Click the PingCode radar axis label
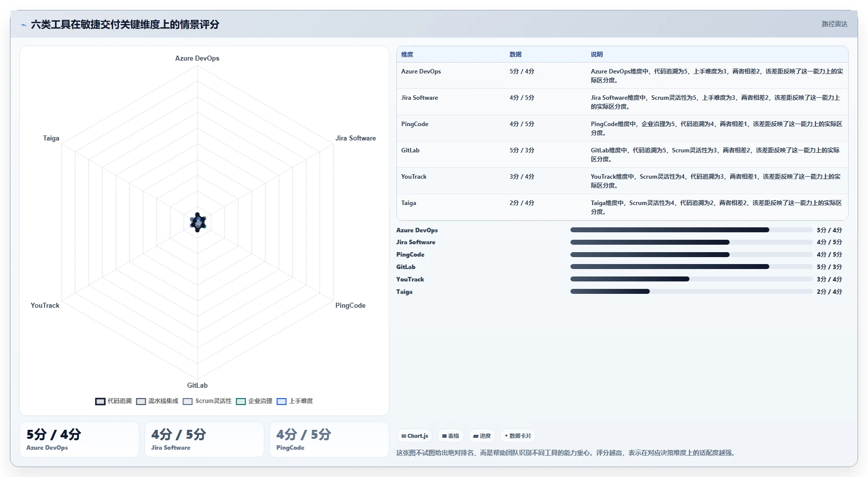The image size is (868, 477). [x=350, y=305]
